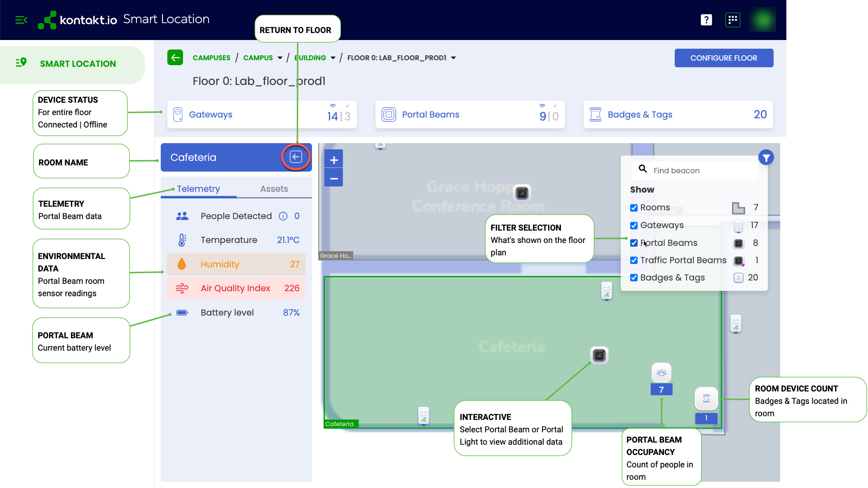This screenshot has width=868, height=488.
Task: Click the info icon next to People Detected
Action: (283, 216)
